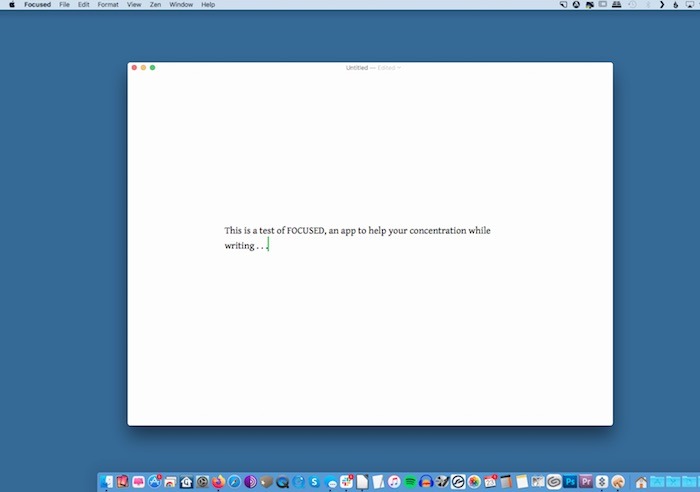The image size is (700, 492).
Task: Click the Google Drive menu bar icon
Action: tap(576, 4)
